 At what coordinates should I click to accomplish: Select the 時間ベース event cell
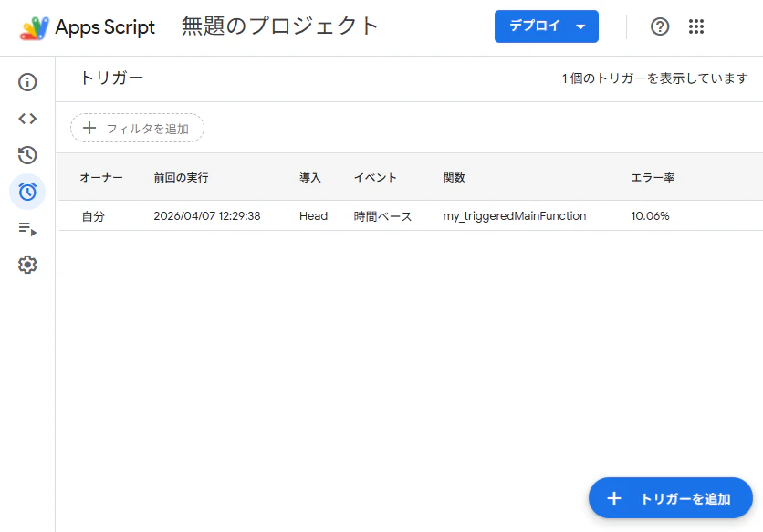pos(382,216)
